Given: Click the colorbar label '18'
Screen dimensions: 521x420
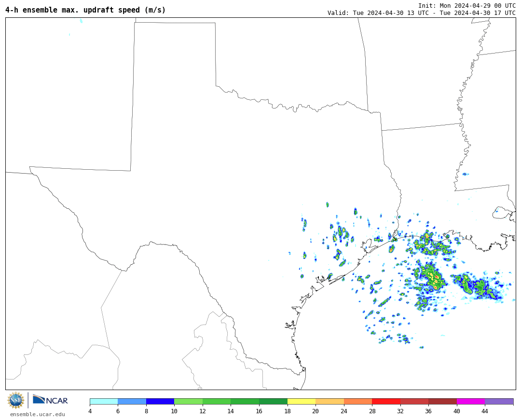Looking at the screenshot, I should (x=288, y=411).
